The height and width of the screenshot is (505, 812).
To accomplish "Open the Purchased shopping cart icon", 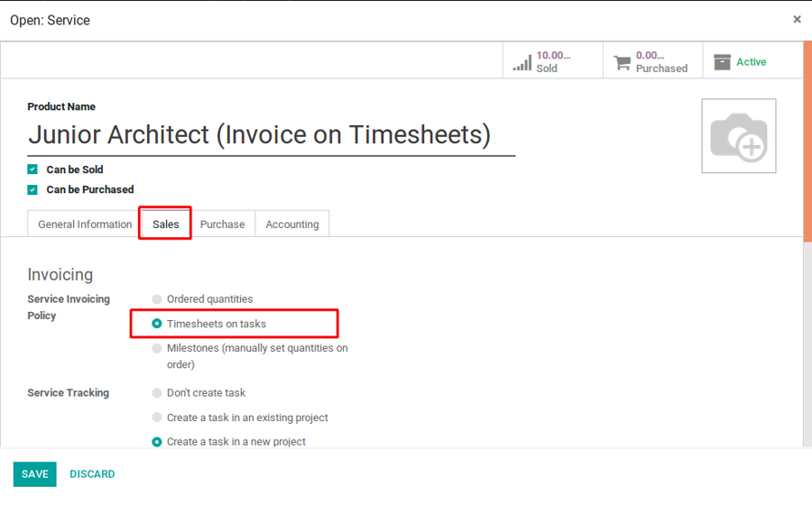I will point(622,62).
